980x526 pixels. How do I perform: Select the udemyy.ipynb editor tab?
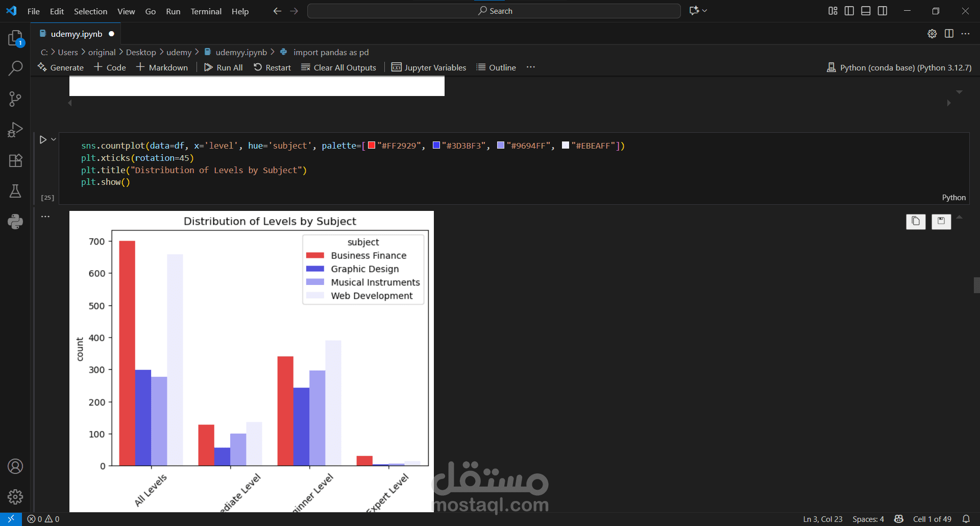click(x=77, y=34)
